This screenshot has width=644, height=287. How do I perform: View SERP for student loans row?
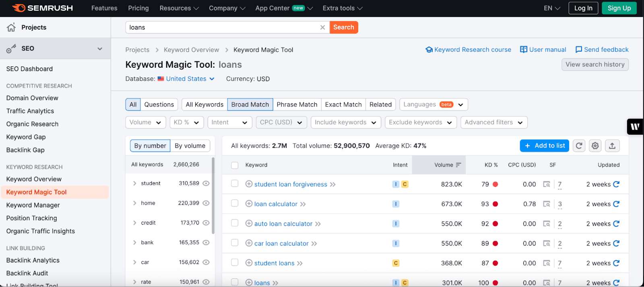pos(546,263)
